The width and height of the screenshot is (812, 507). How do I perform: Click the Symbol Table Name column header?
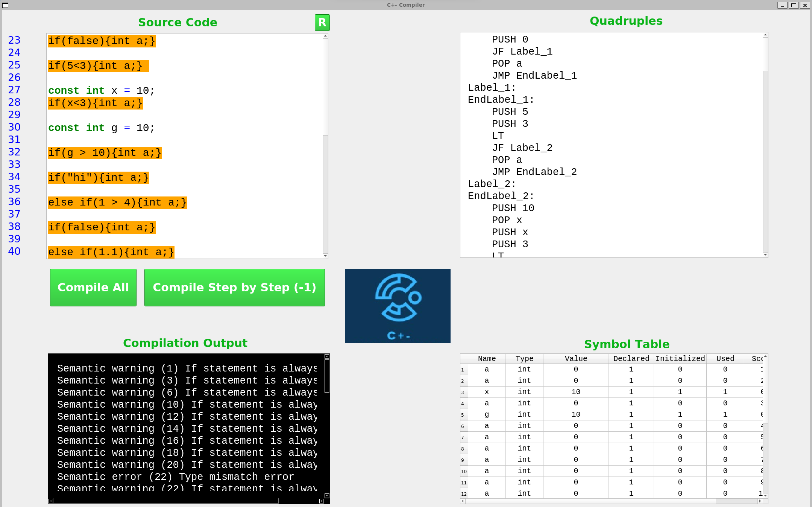[487, 358]
